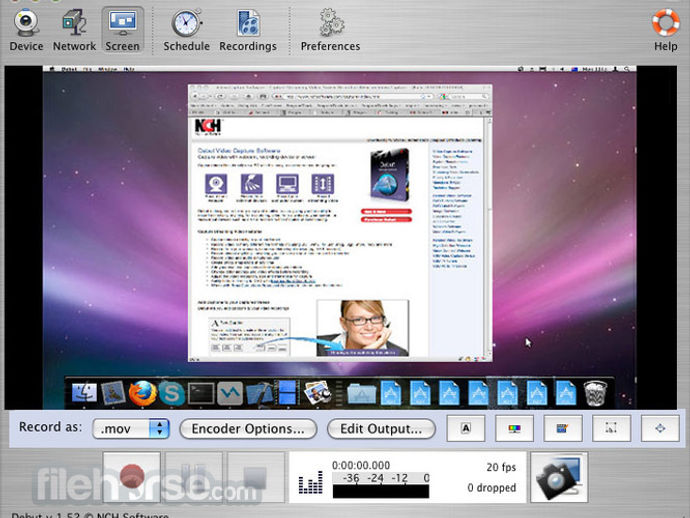
Task: Click Encoder Options... button
Action: pyautogui.click(x=248, y=429)
